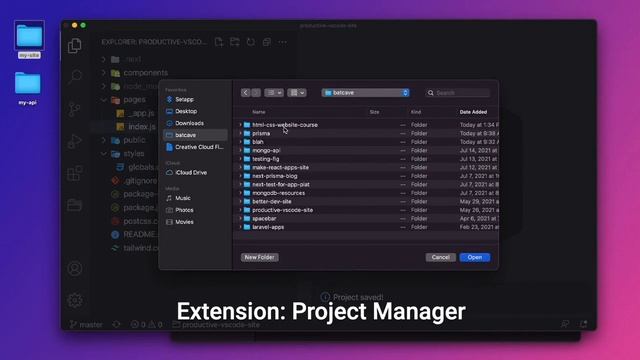Click New Folder icon in Explorer header
Screen dimensions: 640x360
[235, 42]
